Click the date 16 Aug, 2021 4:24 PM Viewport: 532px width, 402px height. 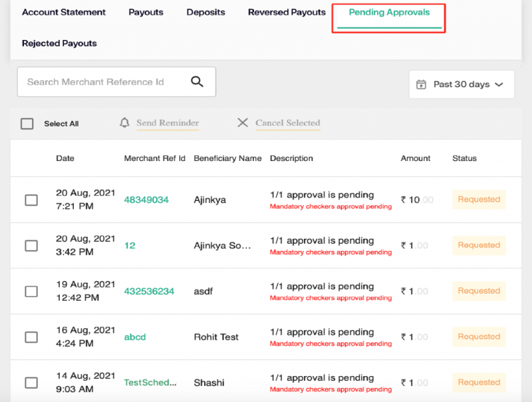click(86, 337)
